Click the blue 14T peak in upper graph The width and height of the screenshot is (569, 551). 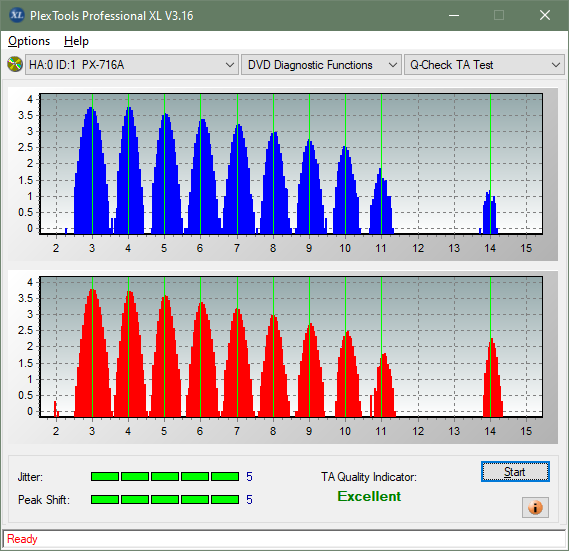coord(490,212)
